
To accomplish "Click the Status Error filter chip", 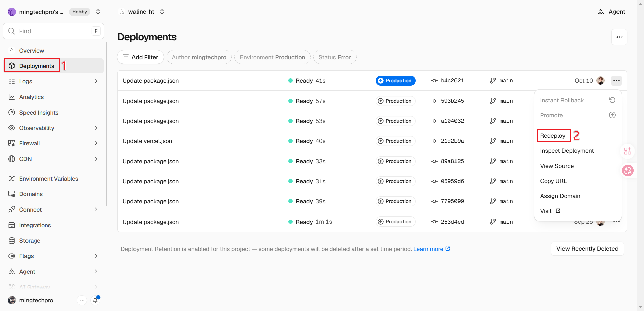I will pos(335,57).
